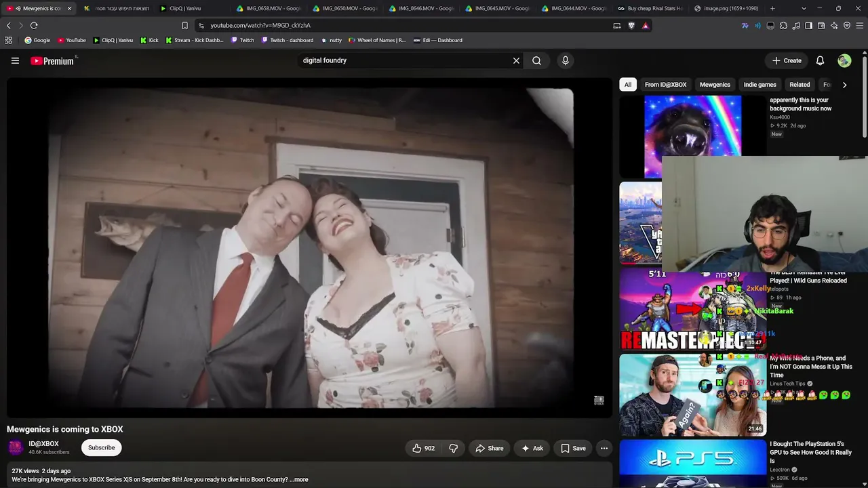
Task: Bookmark this page in the browser
Action: [x=184, y=25]
